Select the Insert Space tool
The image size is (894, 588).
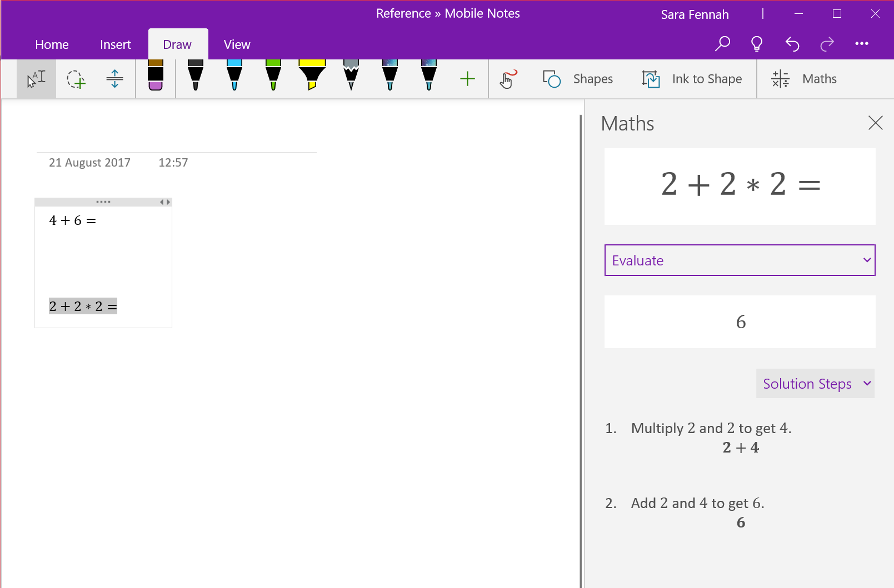coord(114,79)
